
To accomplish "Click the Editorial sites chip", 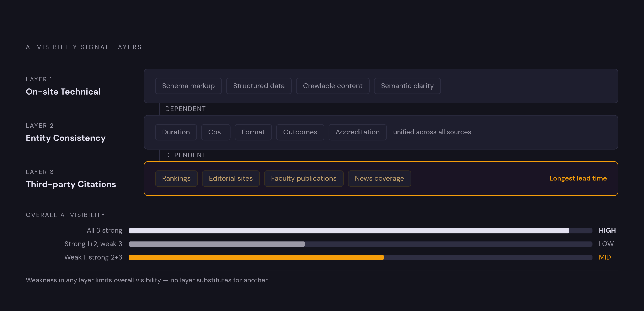I will click(x=231, y=178).
